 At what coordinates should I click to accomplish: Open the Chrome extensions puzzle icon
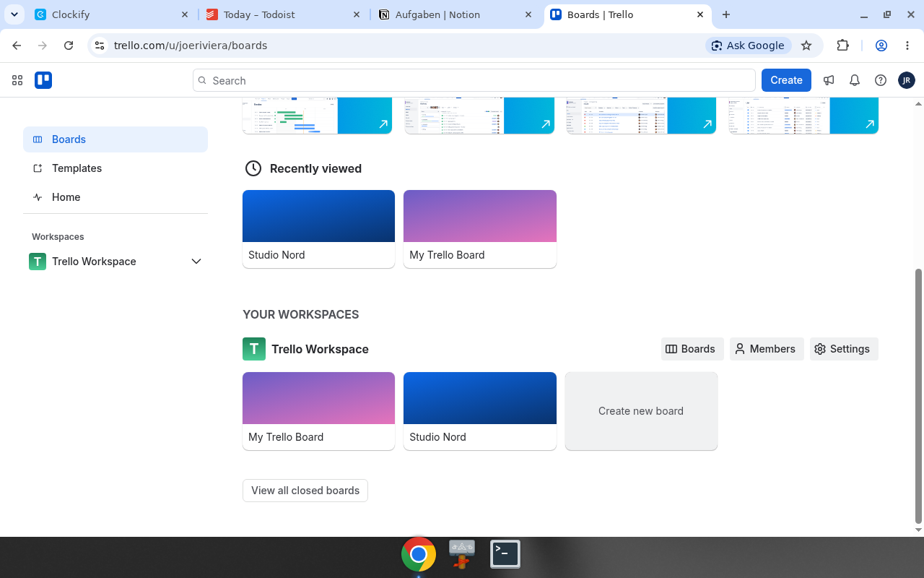842,46
